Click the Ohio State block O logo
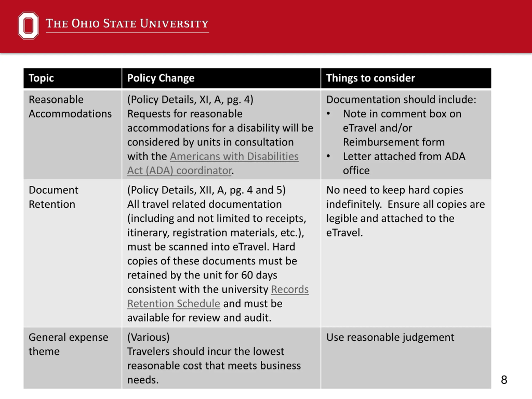532x399 pixels. click(28, 25)
